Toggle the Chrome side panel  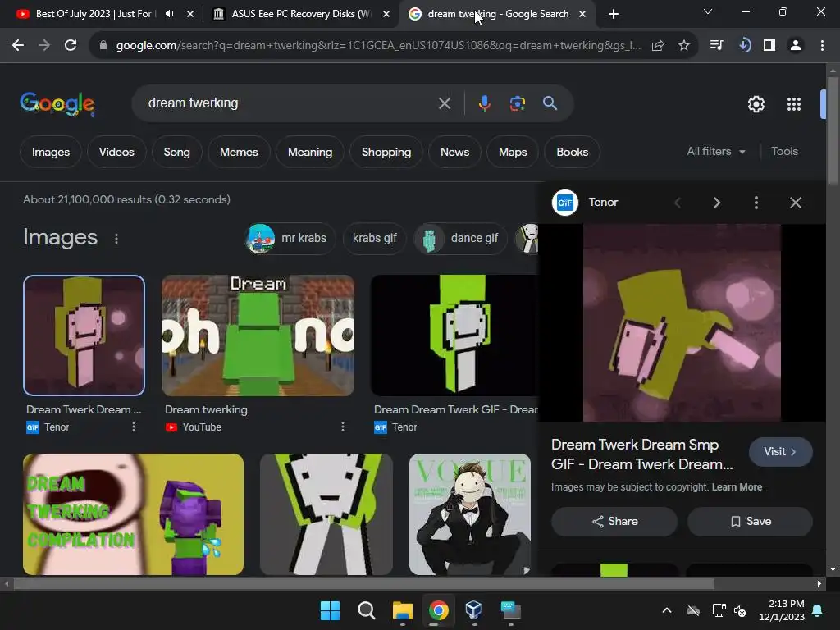769,46
